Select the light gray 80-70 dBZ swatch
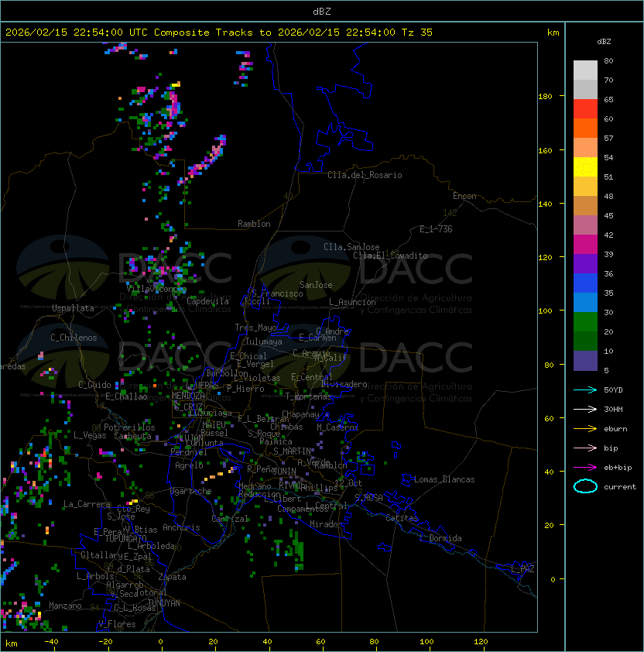644x652 pixels. (x=585, y=70)
